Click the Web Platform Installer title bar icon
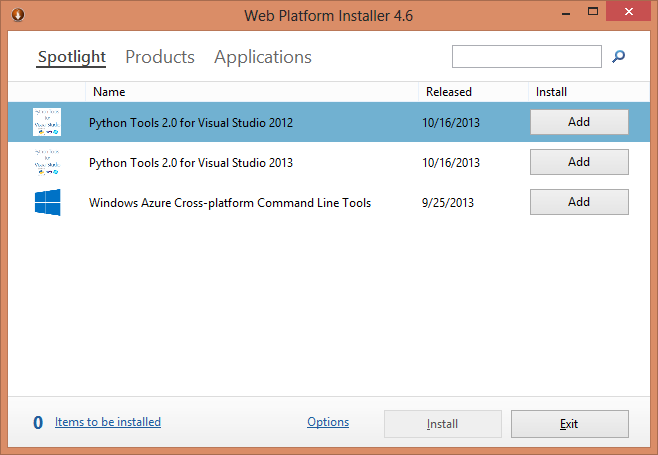Screen dimensions: 658x455 coord(18,15)
